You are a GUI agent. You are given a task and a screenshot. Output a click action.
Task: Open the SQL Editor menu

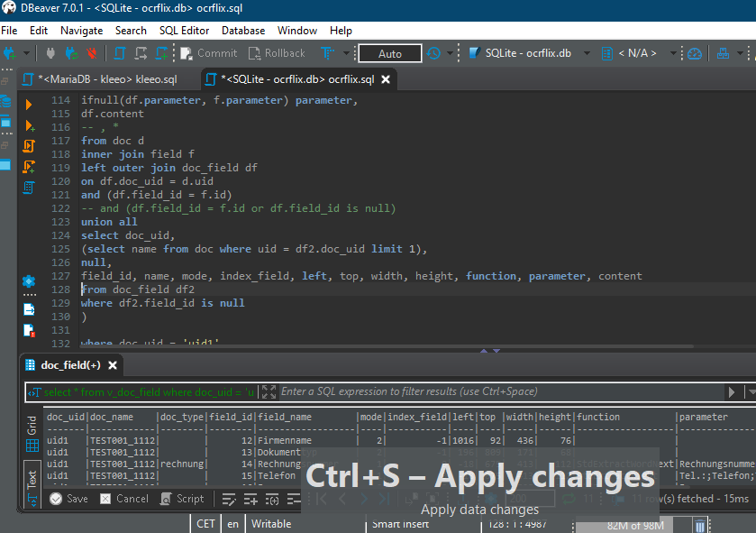click(x=184, y=31)
